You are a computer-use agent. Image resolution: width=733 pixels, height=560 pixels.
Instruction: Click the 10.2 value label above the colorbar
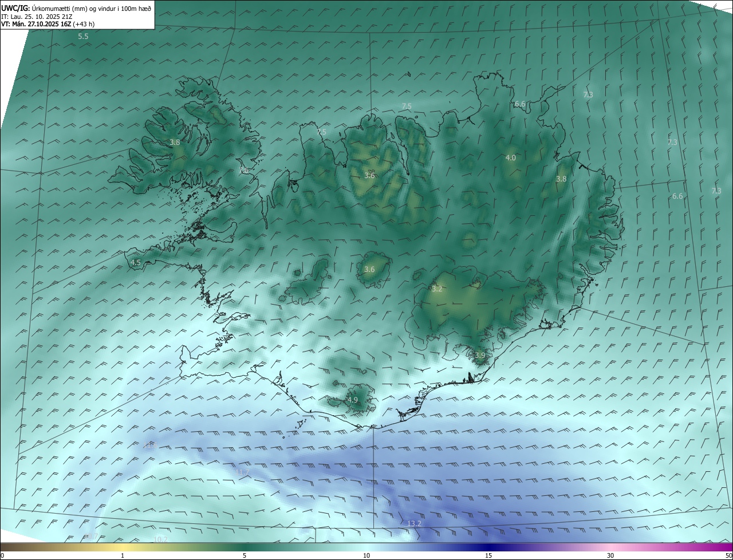pyautogui.click(x=160, y=539)
